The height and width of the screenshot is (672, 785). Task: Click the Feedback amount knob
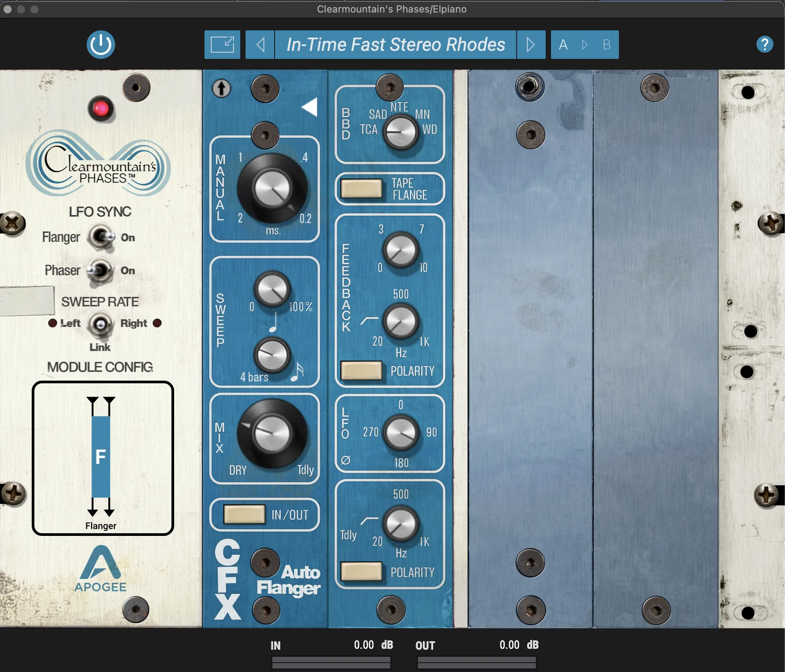tap(401, 250)
